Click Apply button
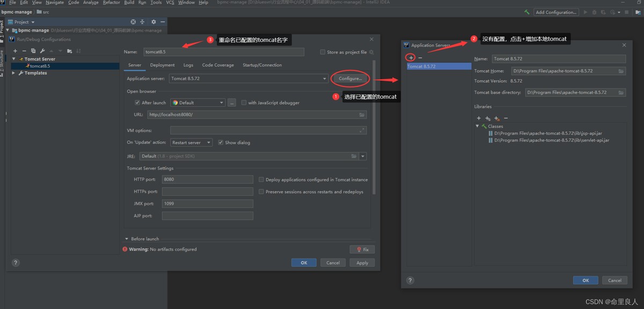This screenshot has width=644, height=309. point(362,263)
